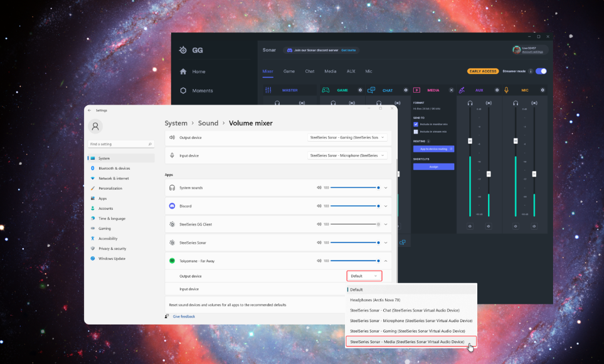This screenshot has height=364, width=604.
Task: Choose Headphones (Arctis Nova 7X) option
Action: pyautogui.click(x=411, y=299)
